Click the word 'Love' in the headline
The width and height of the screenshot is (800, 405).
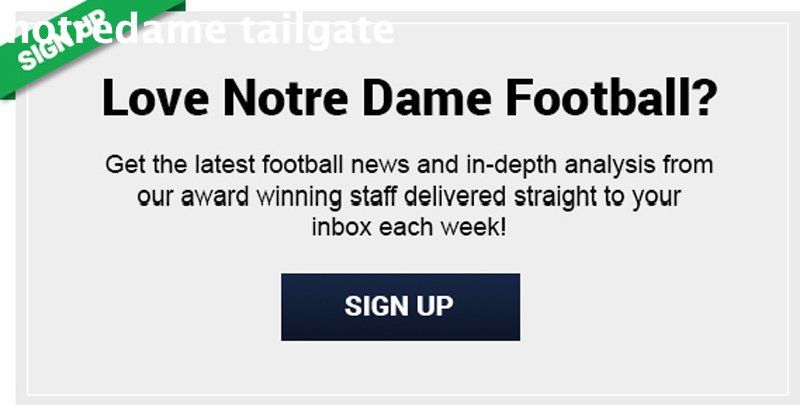[x=154, y=99]
